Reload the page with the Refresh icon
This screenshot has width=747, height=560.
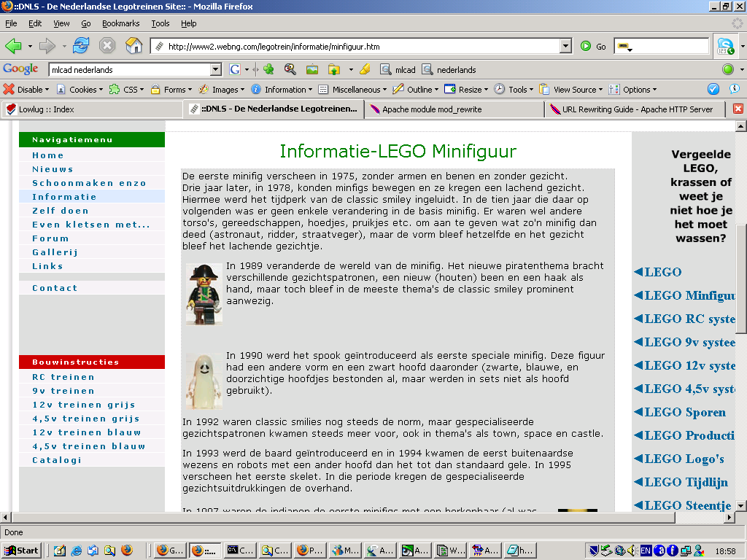81,46
